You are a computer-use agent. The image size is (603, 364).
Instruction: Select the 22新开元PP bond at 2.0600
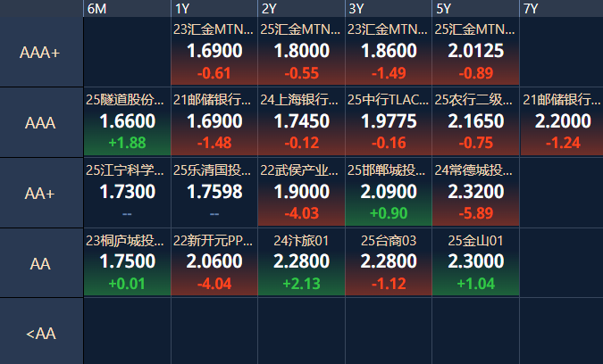click(x=214, y=263)
